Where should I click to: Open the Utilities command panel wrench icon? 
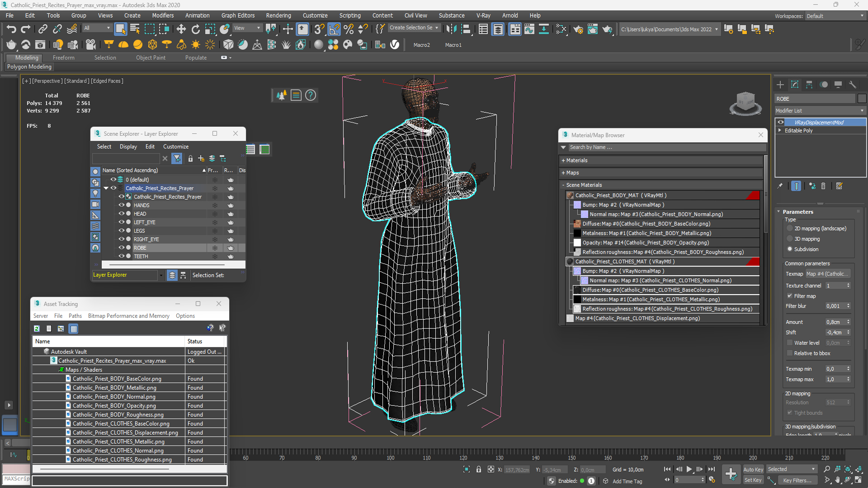coord(853,84)
